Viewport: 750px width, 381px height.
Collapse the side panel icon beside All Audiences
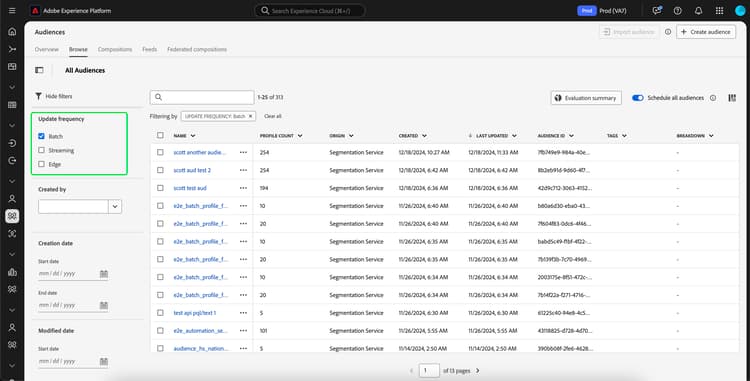coord(39,70)
